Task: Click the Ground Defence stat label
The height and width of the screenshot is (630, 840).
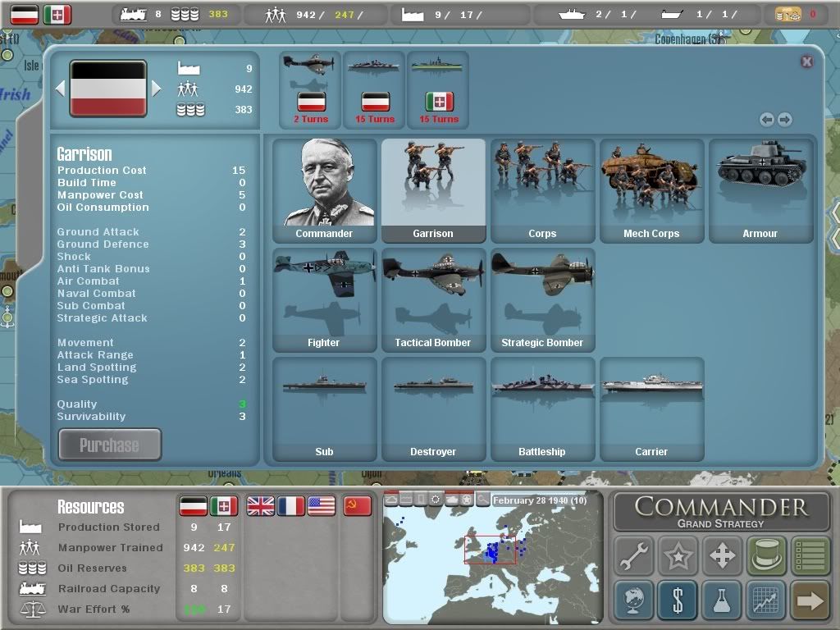Action: (103, 244)
